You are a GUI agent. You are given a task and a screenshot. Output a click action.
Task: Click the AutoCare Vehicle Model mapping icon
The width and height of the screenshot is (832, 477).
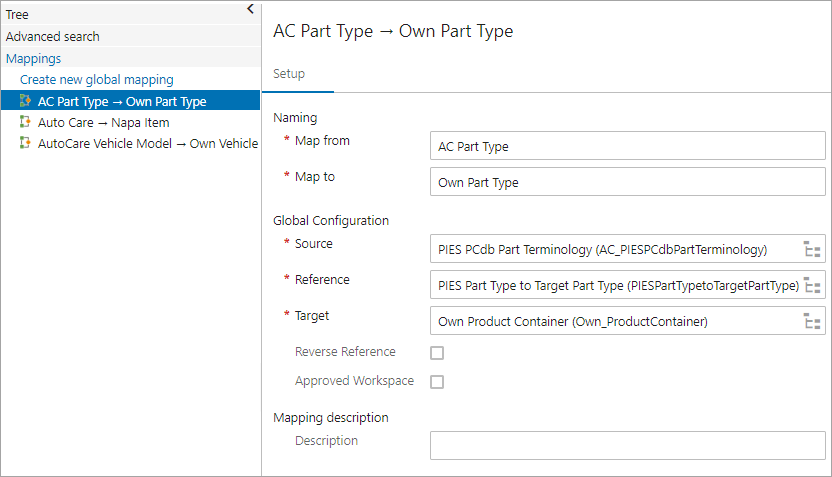point(25,143)
